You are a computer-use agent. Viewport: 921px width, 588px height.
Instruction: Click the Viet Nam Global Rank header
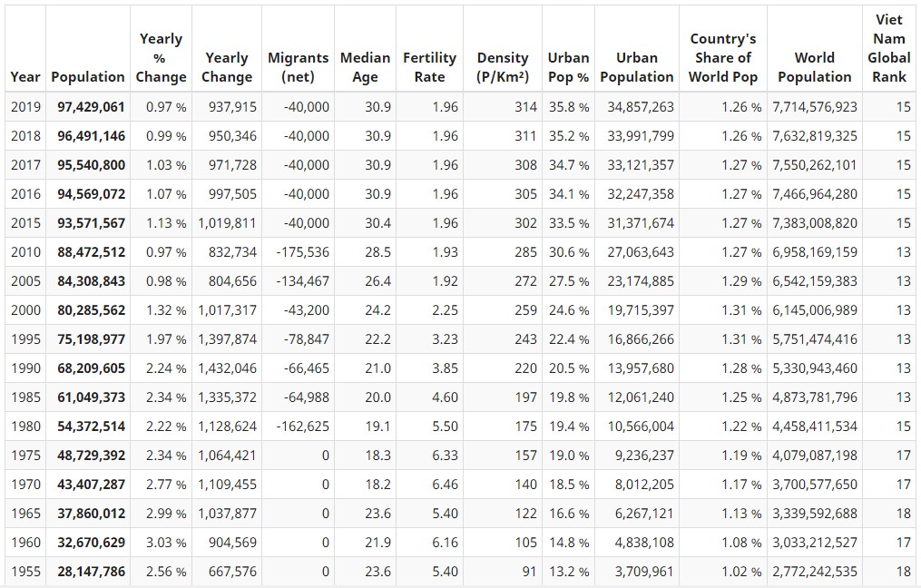(x=888, y=48)
